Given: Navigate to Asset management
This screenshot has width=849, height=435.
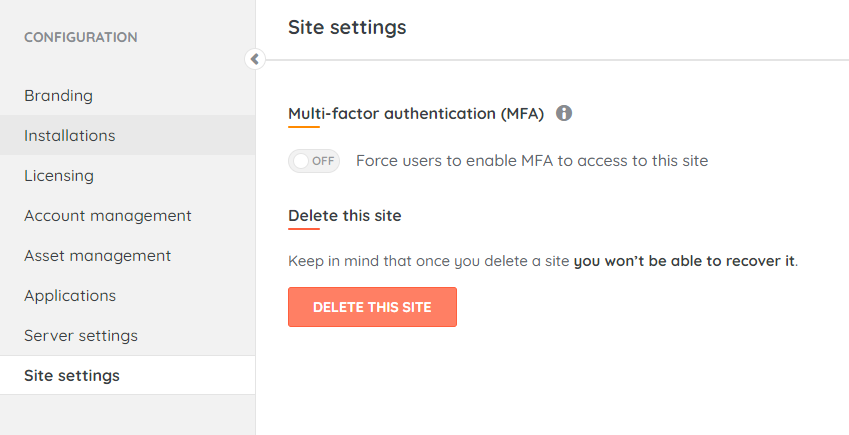Looking at the screenshot, I should 97,256.
